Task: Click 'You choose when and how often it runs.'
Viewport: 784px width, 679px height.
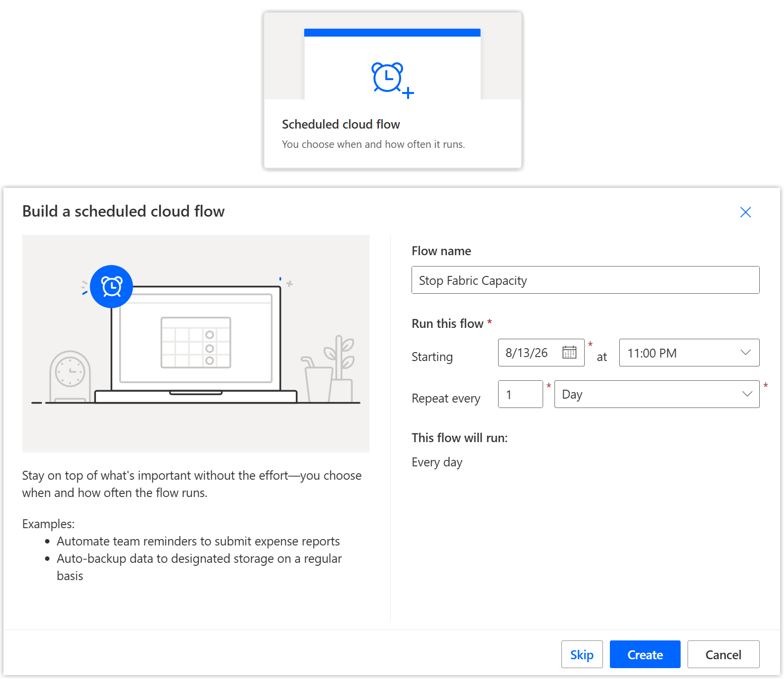Action: tap(373, 144)
